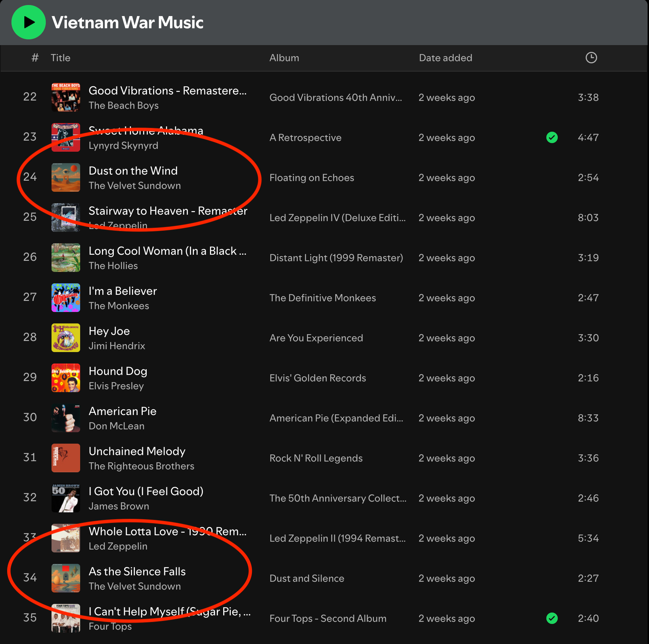
Task: Click Hey Joe album art thumbnail
Action: pos(66,338)
